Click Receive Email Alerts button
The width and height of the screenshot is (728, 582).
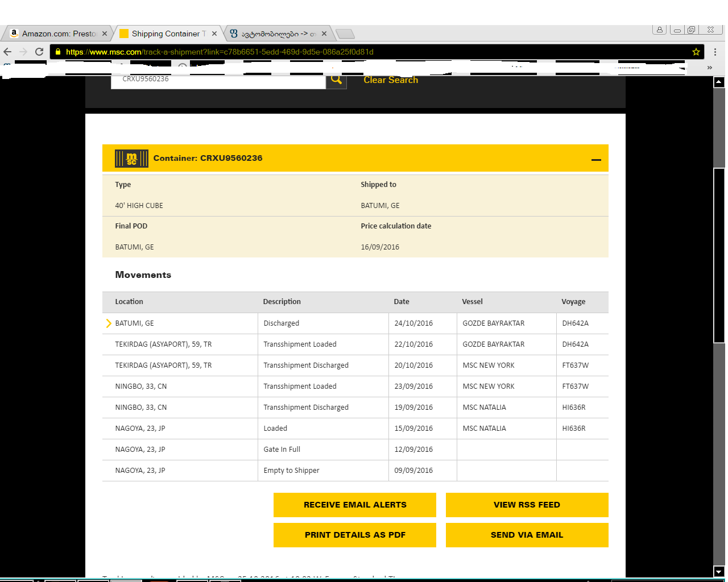(355, 505)
